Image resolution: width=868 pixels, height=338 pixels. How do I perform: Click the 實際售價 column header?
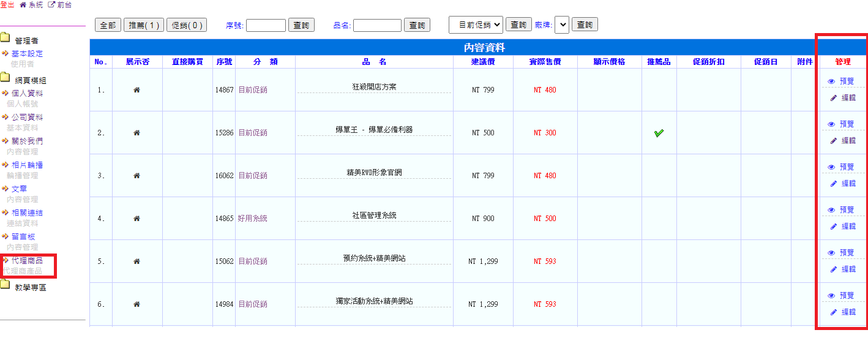click(x=545, y=62)
